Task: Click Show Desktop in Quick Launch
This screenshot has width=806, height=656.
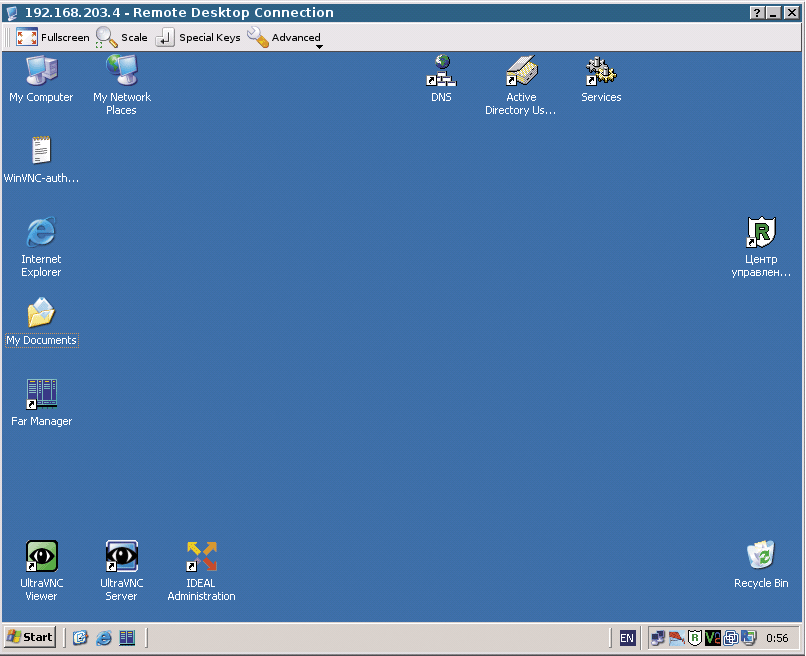Action: [80, 638]
